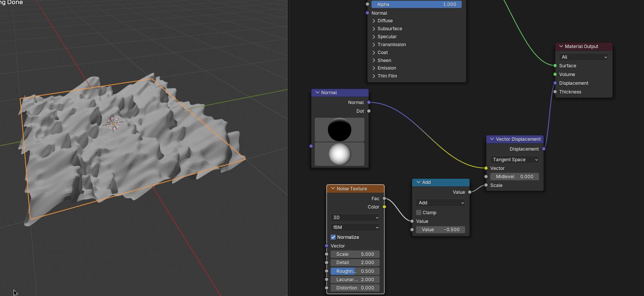Collapse the Add math node
Image resolution: width=644 pixels, height=296 pixels.
click(418, 182)
